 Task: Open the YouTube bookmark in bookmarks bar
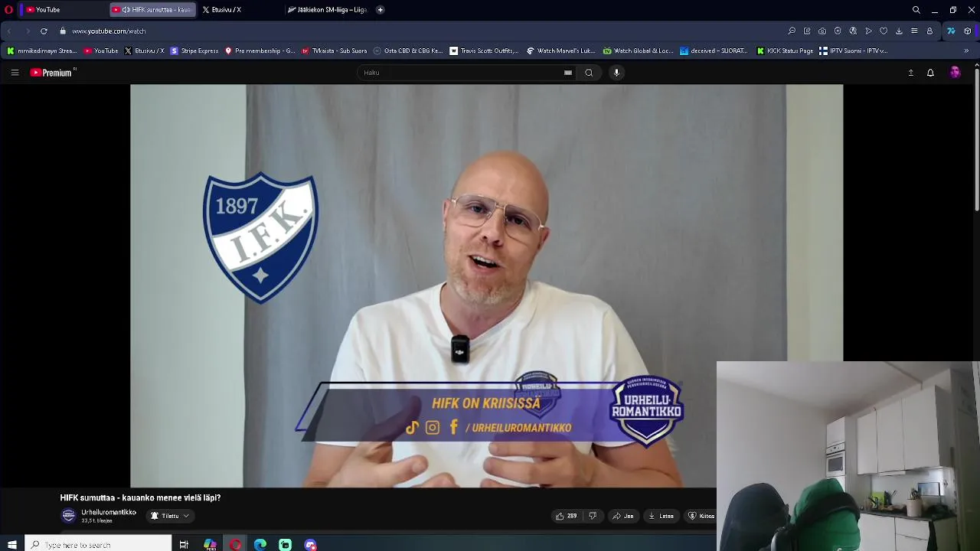(101, 51)
